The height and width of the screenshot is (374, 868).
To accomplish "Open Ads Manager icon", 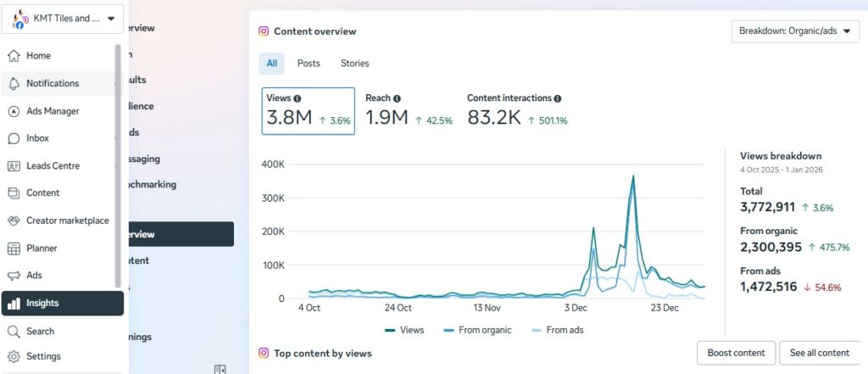I will pyautogui.click(x=14, y=111).
